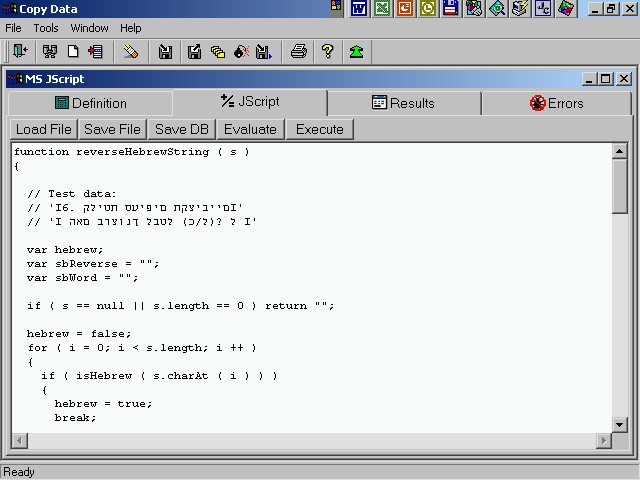Click the yellow question mark help icon
The height and width of the screenshot is (480, 640).
[x=327, y=51]
